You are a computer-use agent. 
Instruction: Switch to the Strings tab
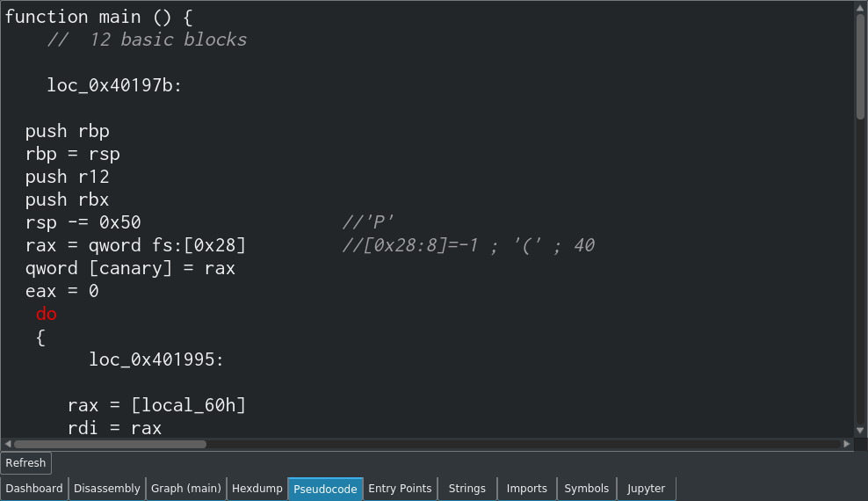[x=467, y=489]
